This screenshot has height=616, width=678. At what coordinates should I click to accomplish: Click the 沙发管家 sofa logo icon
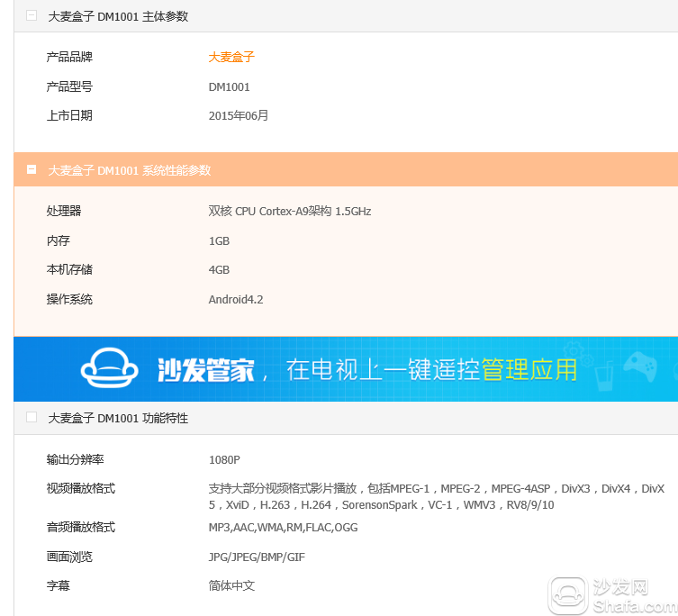(109, 368)
